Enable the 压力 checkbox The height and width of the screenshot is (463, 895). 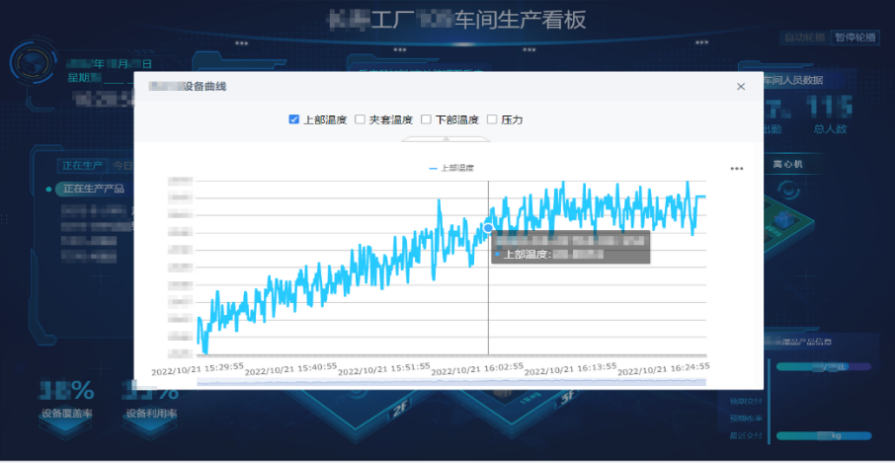pyautogui.click(x=491, y=119)
